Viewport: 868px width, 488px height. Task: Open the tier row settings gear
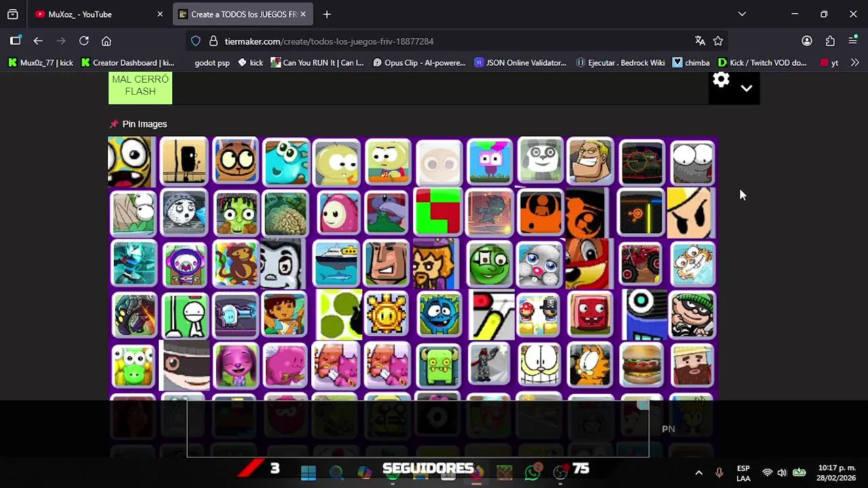[721, 80]
